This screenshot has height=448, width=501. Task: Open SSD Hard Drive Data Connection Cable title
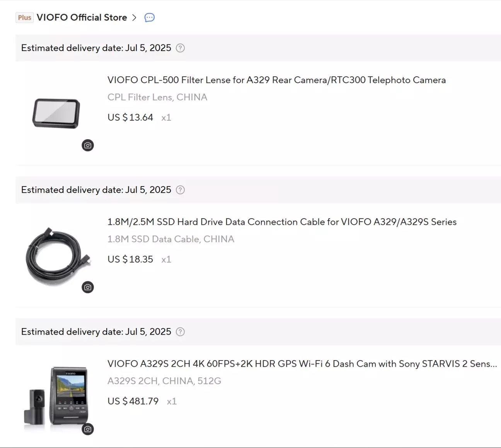[x=282, y=222]
